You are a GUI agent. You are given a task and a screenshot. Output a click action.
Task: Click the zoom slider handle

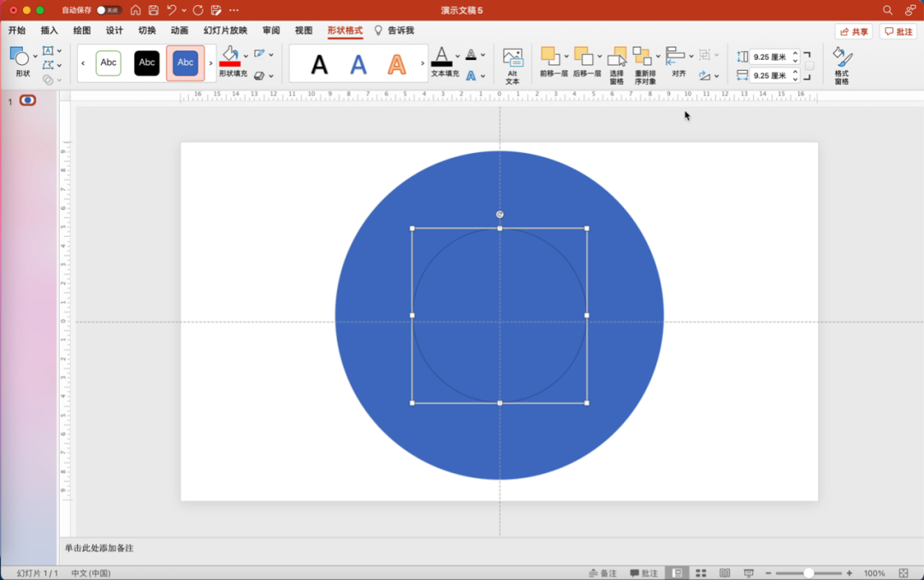click(x=808, y=573)
